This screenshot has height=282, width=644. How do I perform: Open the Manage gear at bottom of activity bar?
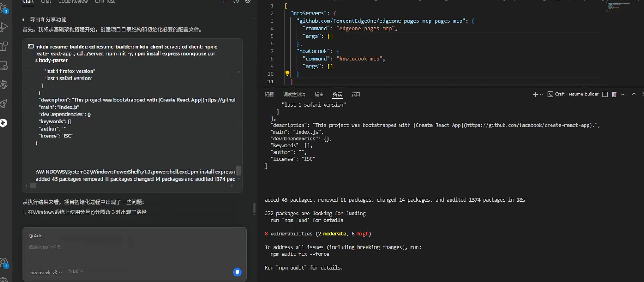tap(4, 279)
